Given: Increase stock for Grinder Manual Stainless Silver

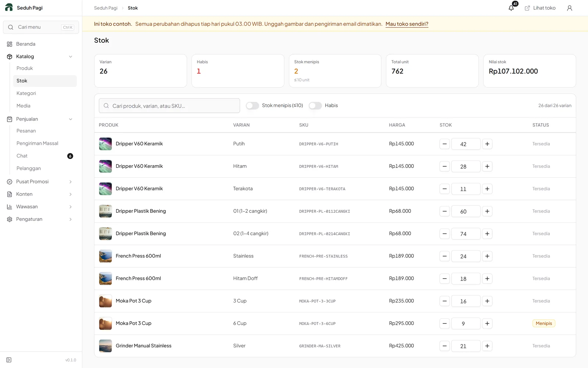Looking at the screenshot, I should point(487,346).
